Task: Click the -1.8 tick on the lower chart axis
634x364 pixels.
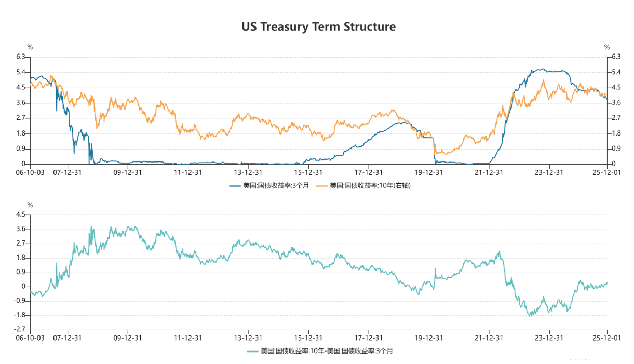Action: tap(19, 315)
